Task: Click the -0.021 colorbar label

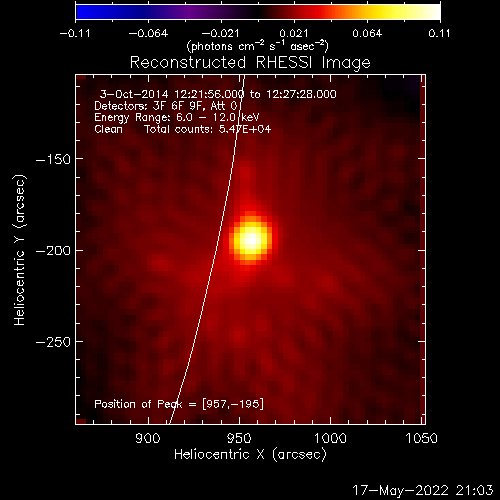Action: [x=220, y=33]
